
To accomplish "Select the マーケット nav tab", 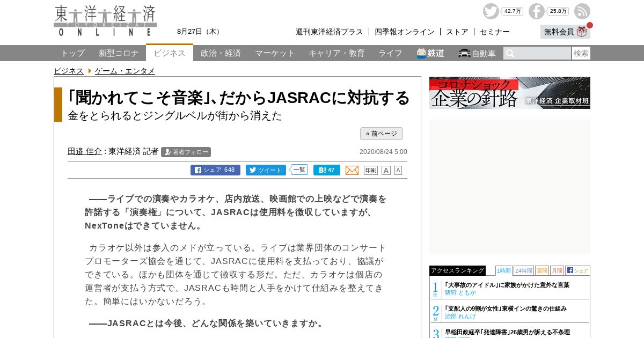I will 275,53.
